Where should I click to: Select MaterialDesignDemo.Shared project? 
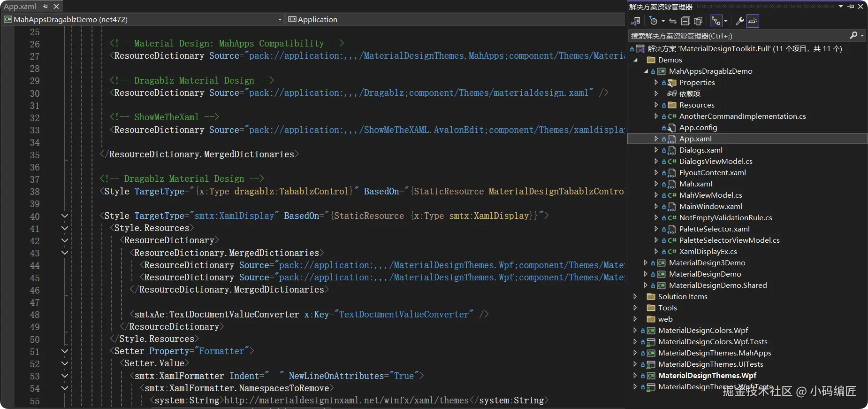pos(718,286)
